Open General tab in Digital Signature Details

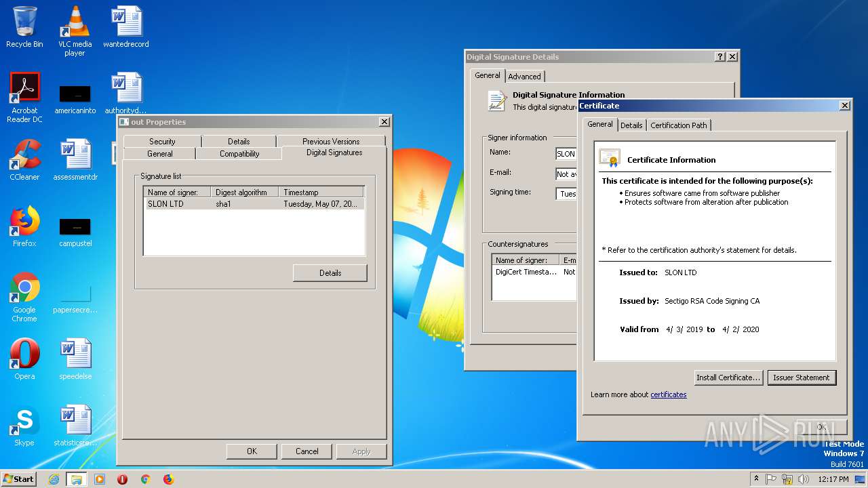(x=488, y=75)
